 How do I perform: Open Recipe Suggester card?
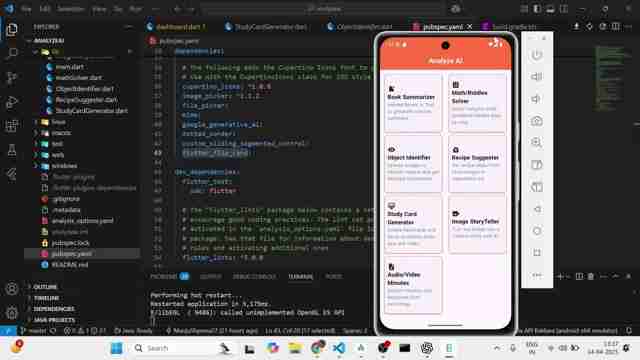coord(477,164)
